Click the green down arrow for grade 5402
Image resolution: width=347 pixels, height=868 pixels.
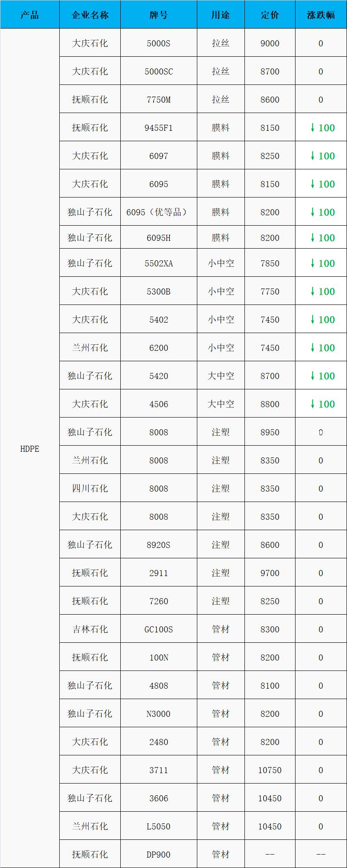click(312, 320)
